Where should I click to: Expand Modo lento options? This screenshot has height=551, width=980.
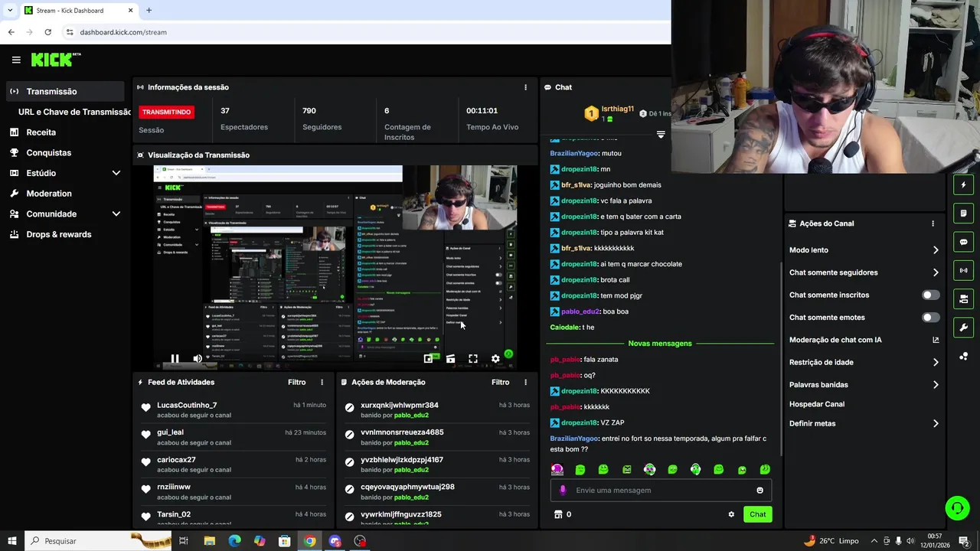pyautogui.click(x=936, y=250)
